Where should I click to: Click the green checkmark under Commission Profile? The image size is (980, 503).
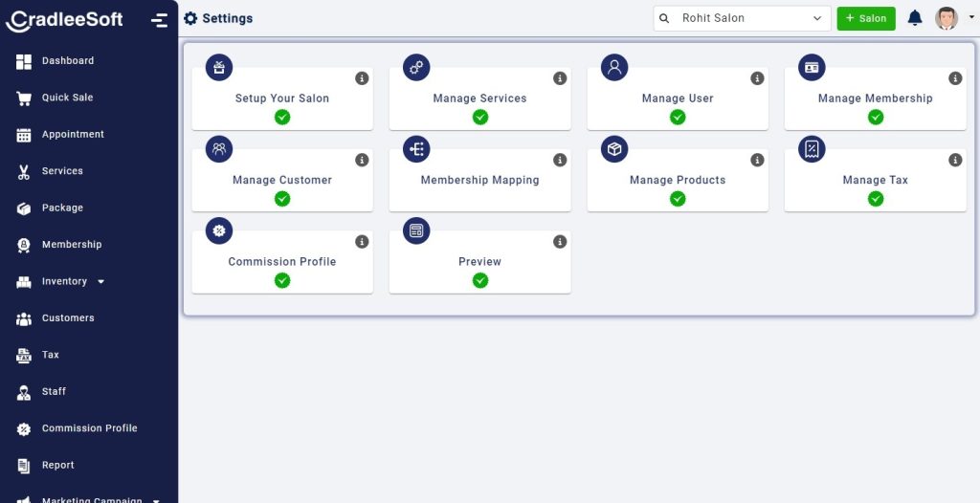[x=282, y=280]
